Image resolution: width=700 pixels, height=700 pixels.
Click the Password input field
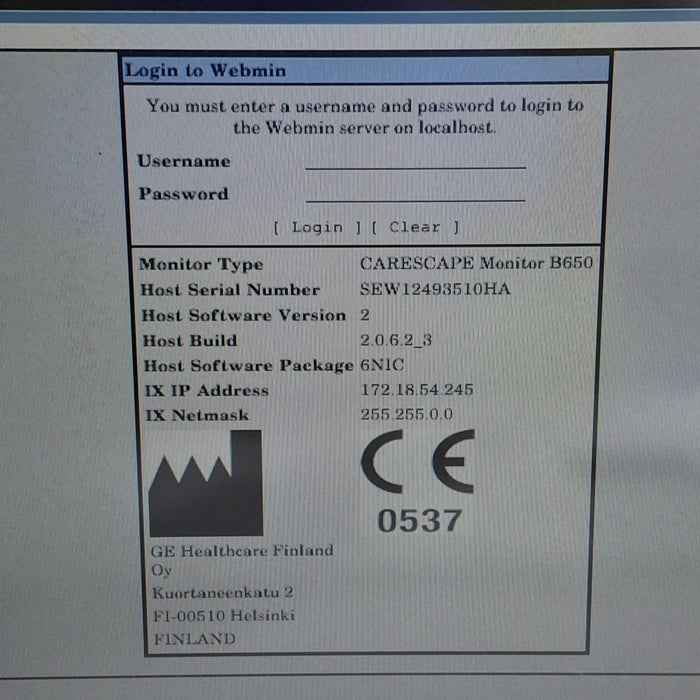click(415, 194)
